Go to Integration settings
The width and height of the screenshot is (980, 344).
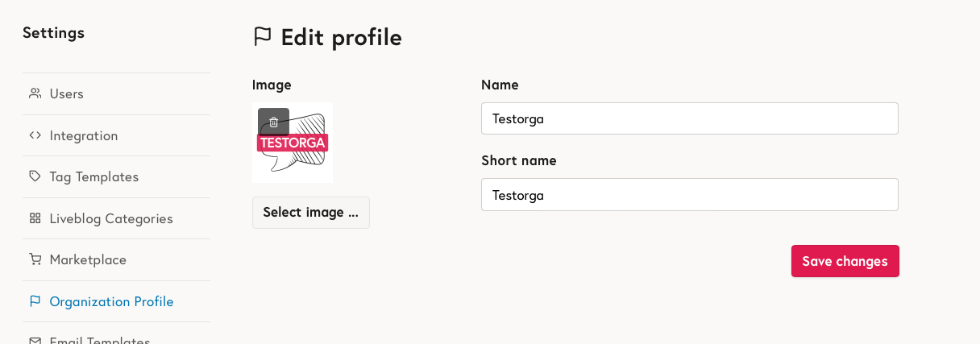pos(84,135)
